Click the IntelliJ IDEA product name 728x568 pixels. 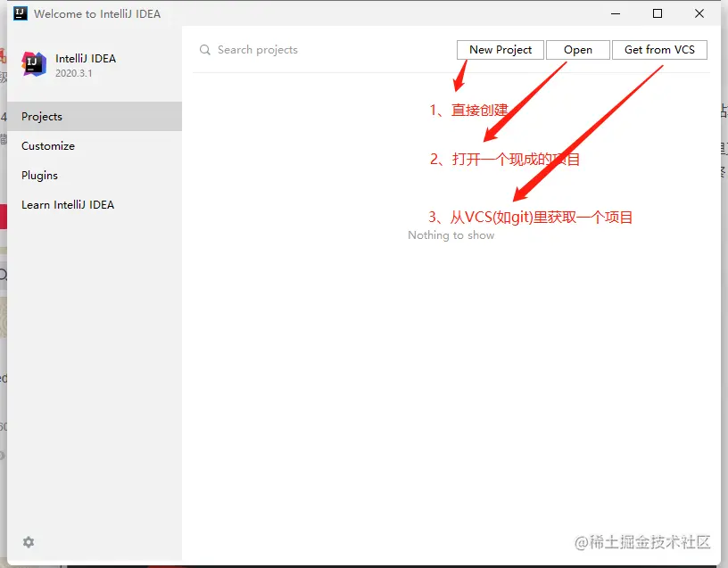[x=86, y=59]
